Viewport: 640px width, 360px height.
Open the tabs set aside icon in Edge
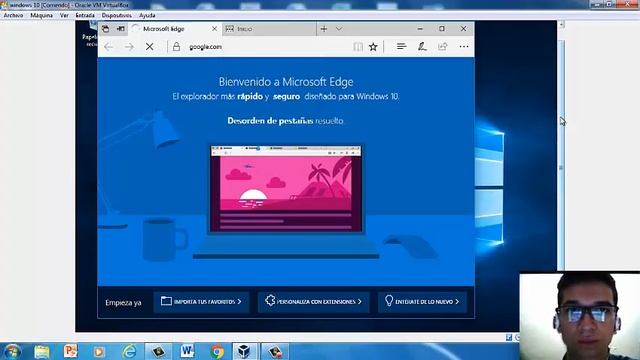click(x=105, y=29)
